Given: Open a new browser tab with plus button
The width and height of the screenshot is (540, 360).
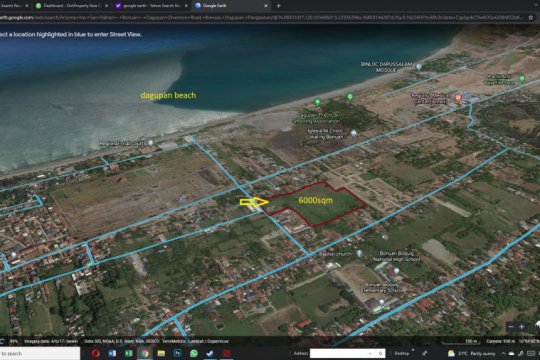Looking at the screenshot, I should pos(278,6).
